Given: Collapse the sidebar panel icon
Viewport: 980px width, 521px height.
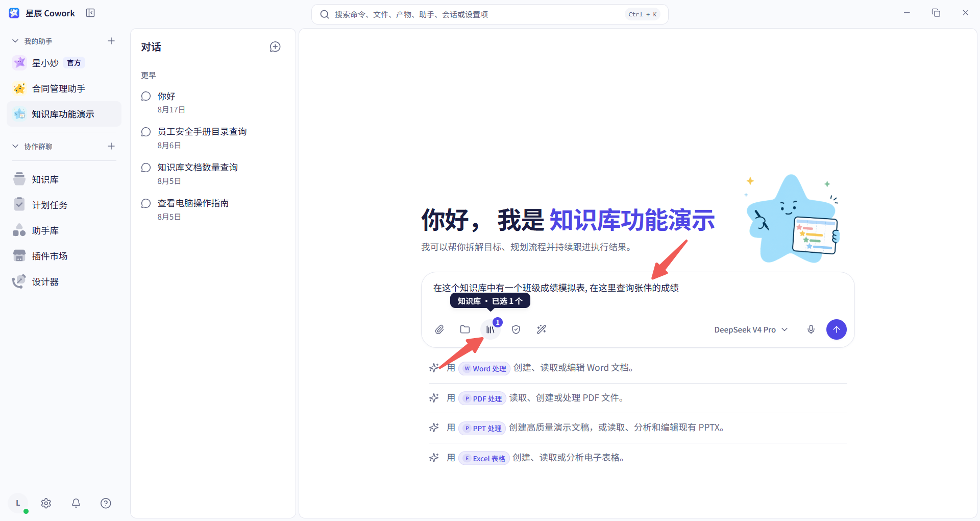Looking at the screenshot, I should click(x=90, y=13).
